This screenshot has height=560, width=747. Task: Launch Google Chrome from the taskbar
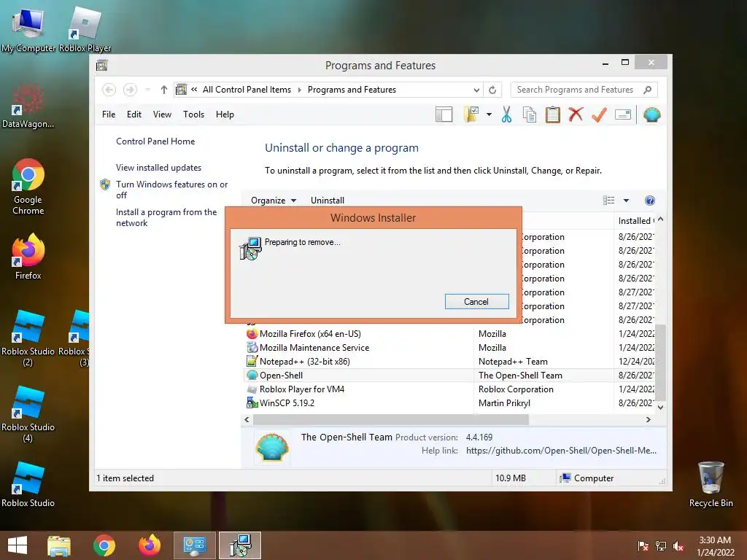pos(104,545)
